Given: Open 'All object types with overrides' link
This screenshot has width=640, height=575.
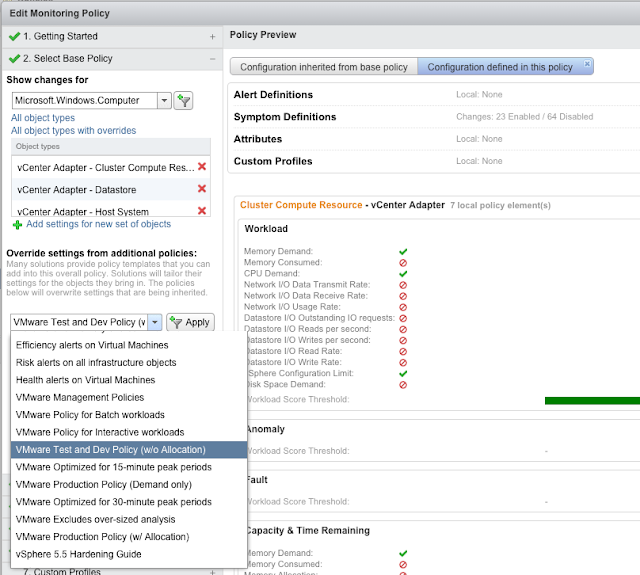Looking at the screenshot, I should tap(73, 130).
